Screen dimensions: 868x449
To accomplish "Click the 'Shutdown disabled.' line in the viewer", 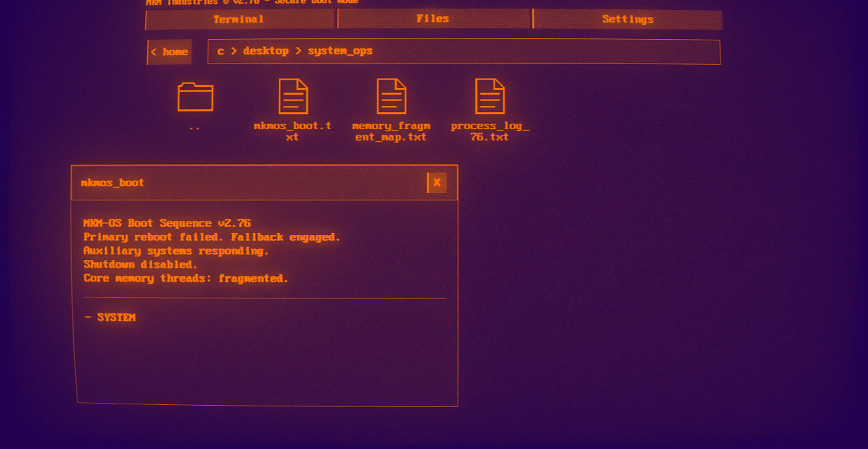I will pos(140,265).
